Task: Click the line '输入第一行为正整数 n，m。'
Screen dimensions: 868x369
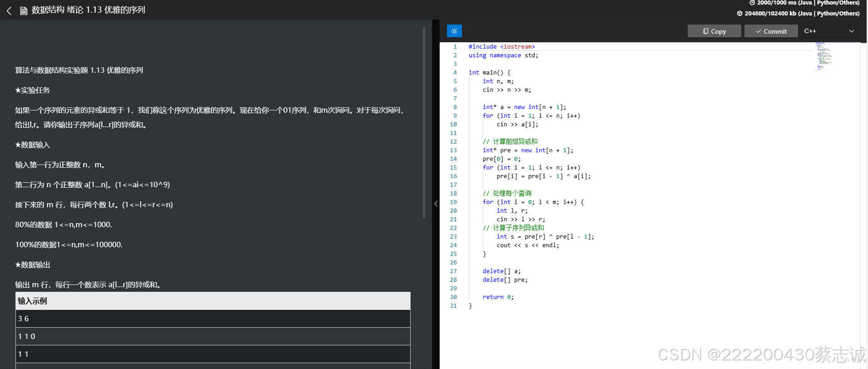Action: (x=62, y=165)
